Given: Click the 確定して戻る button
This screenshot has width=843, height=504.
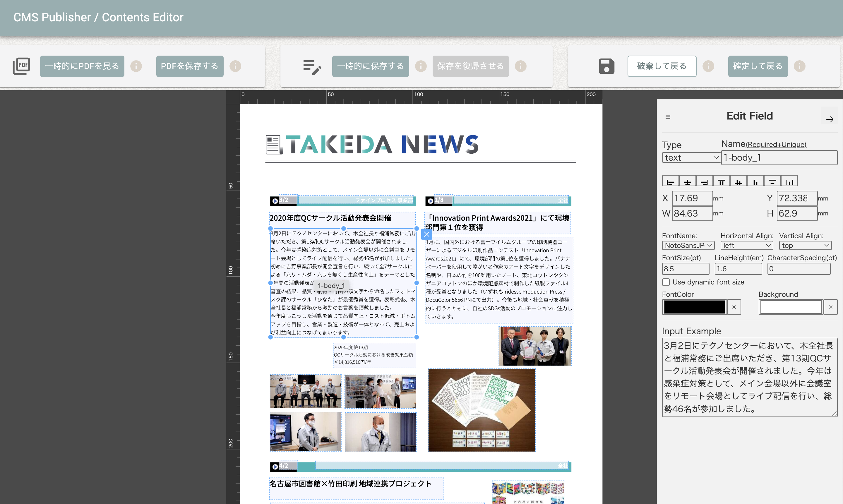Looking at the screenshot, I should tap(758, 66).
